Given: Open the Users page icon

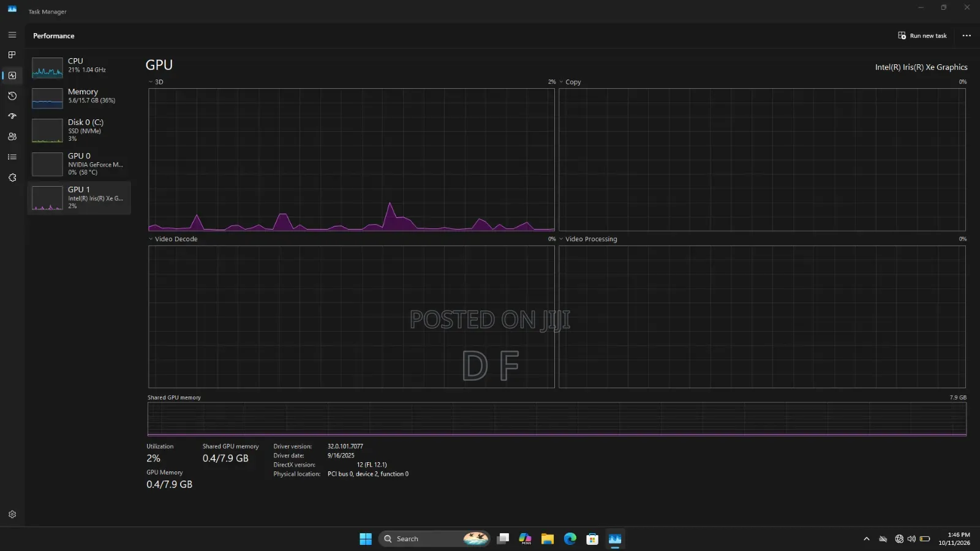Looking at the screenshot, I should pos(12,137).
